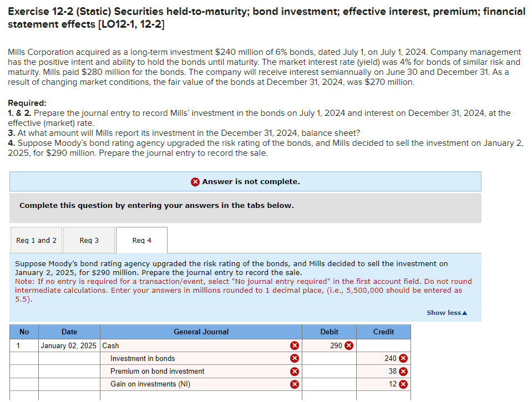Click the error icon beside the 12 credit
This screenshot has width=532, height=402.
[x=403, y=384]
